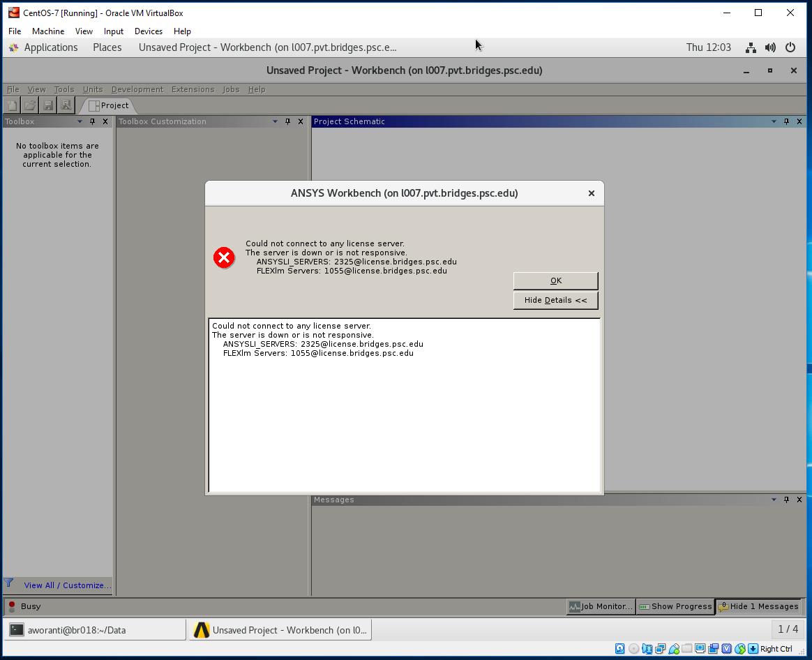Open the Messages panel dropdown arrow
The image size is (812, 660).
(x=774, y=500)
